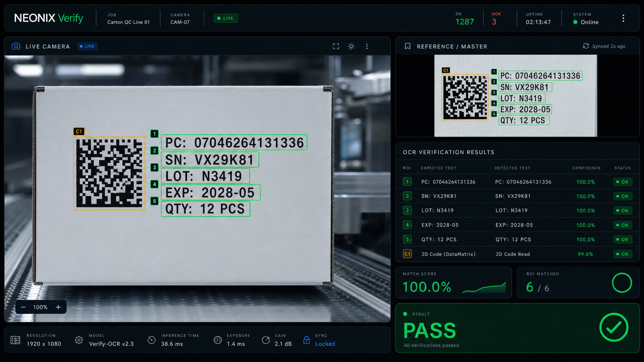Click OK status for EXP: 2028-05 row
The width and height of the screenshot is (644, 362).
click(622, 225)
